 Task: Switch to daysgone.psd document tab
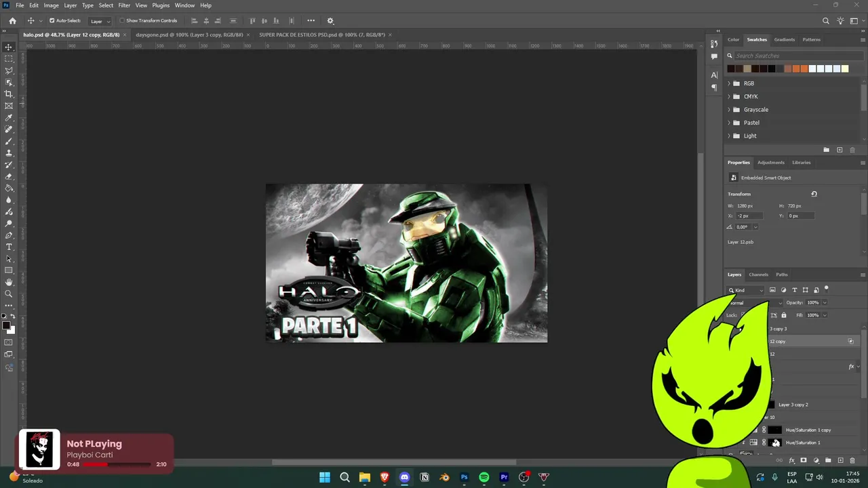point(189,35)
